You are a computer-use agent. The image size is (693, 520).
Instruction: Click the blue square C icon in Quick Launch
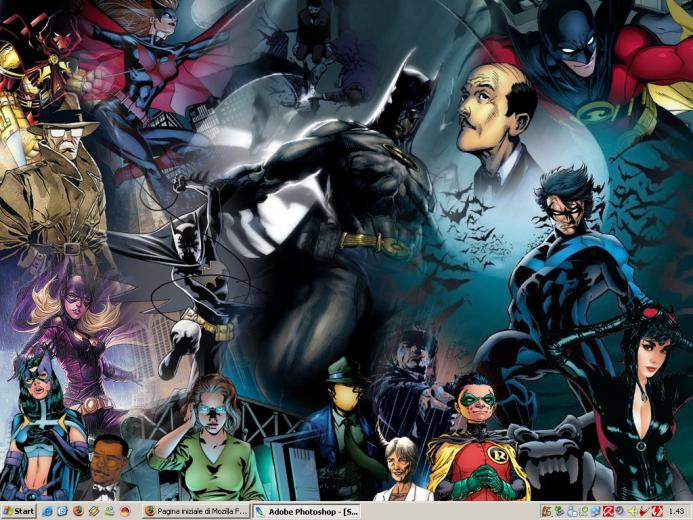63,512
